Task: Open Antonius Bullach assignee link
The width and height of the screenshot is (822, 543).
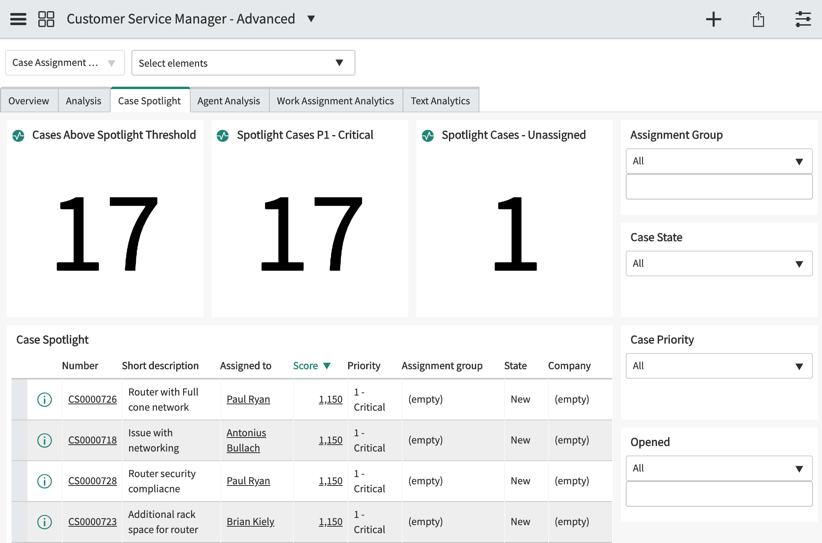Action: click(246, 440)
